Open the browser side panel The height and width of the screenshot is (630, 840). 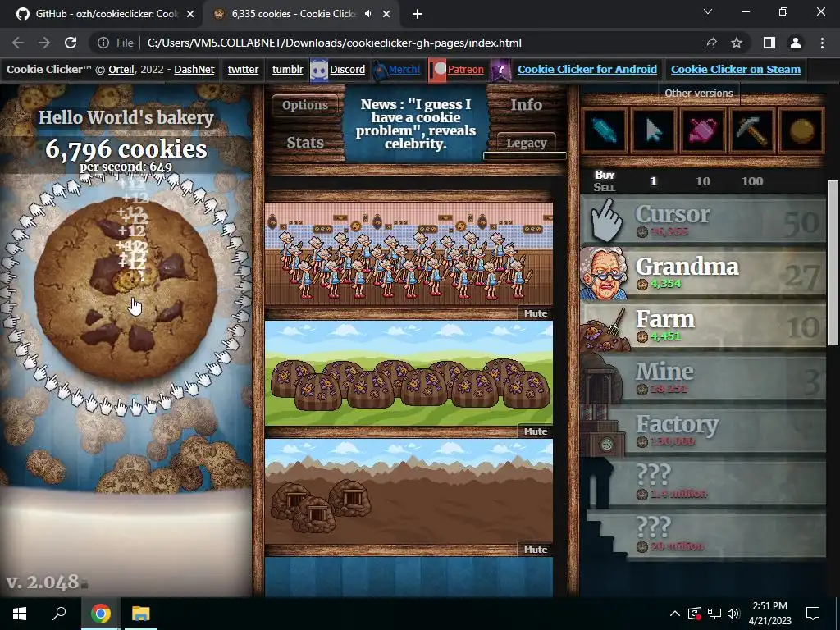pos(769,43)
